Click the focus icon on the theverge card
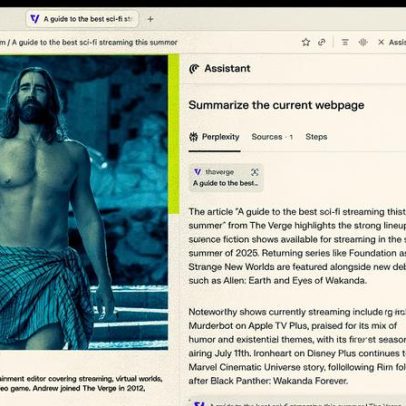The height and width of the screenshot is (406, 406). pos(255,172)
